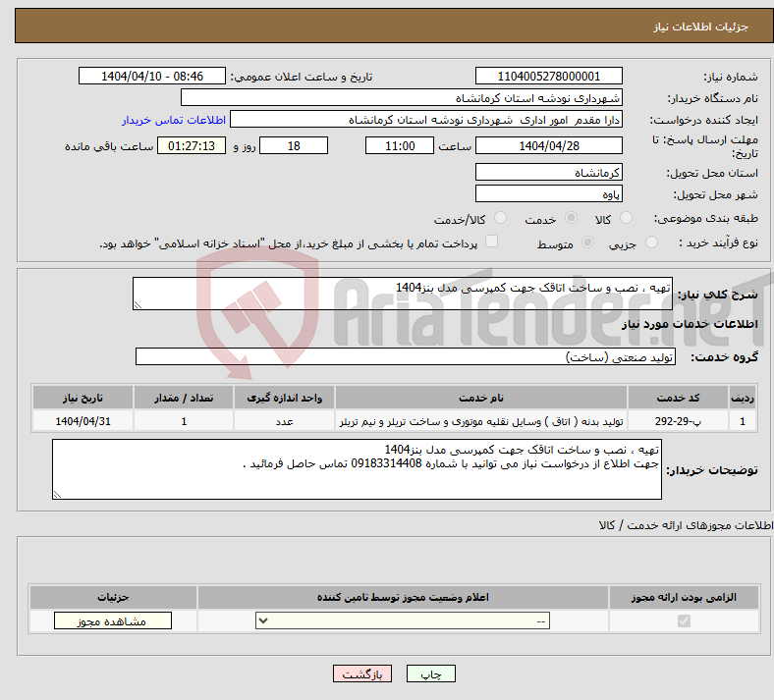Click the توضیحات خریدار text area

pos(357,469)
